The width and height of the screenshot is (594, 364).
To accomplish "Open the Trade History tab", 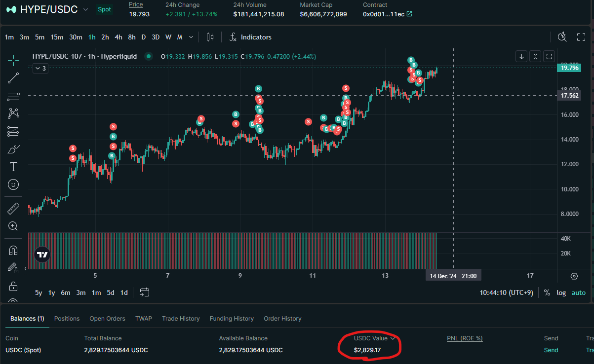I will tap(181, 319).
